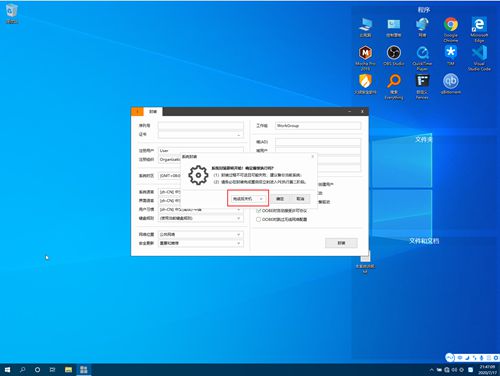Viewport: 500px width, 376px height.
Task: Click the domain (AD) input field
Action: click(x=318, y=142)
